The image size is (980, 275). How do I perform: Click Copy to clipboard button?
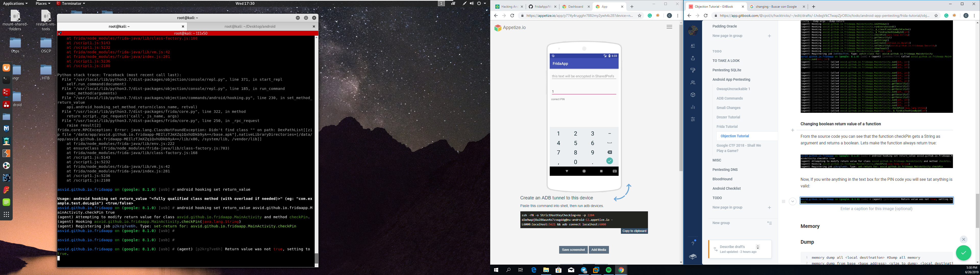pyautogui.click(x=634, y=231)
